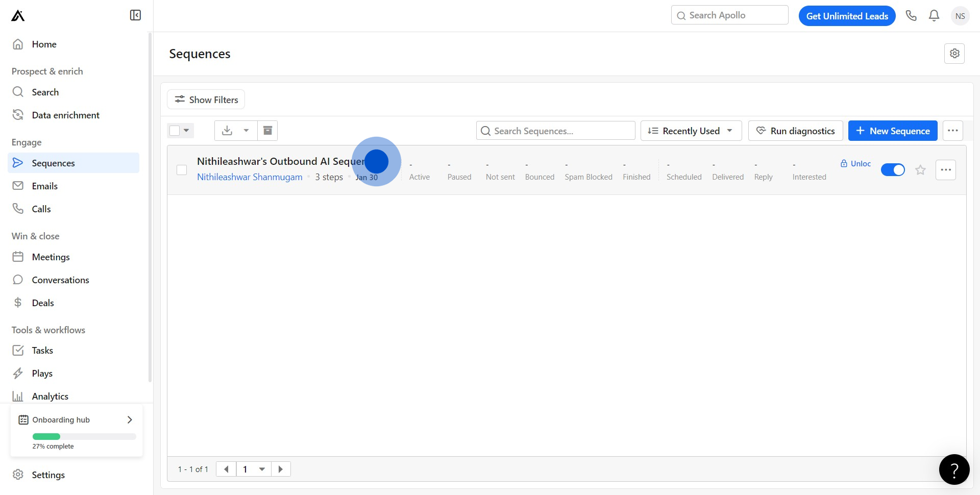Image resolution: width=980 pixels, height=495 pixels.
Task: Click the archive sequences icon
Action: 267,131
